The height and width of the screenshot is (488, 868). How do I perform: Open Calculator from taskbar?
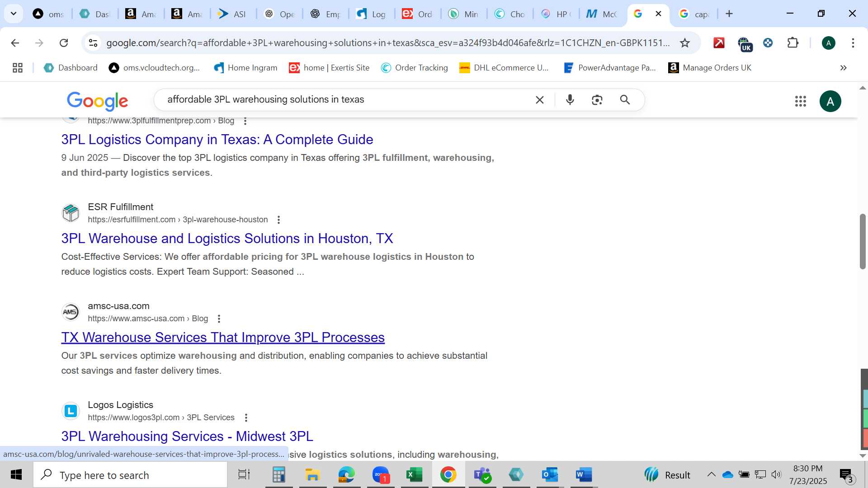278,475
